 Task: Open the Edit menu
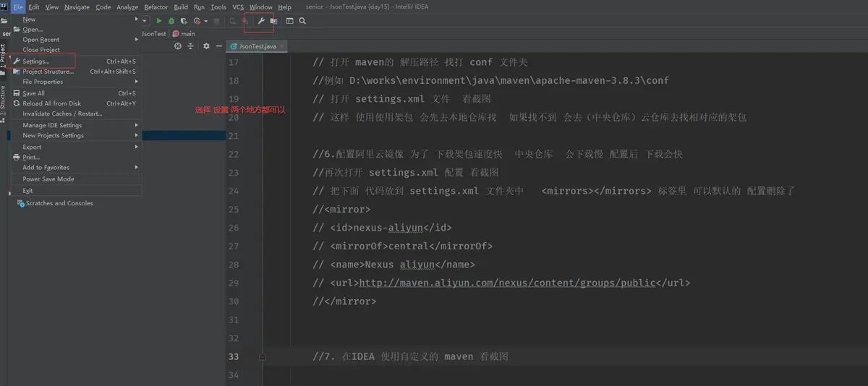(34, 7)
